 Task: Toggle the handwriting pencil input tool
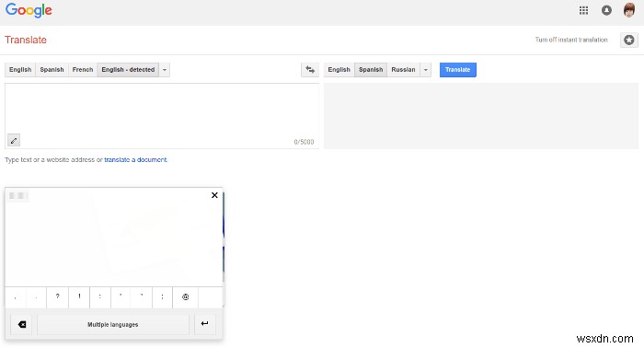[14, 141]
